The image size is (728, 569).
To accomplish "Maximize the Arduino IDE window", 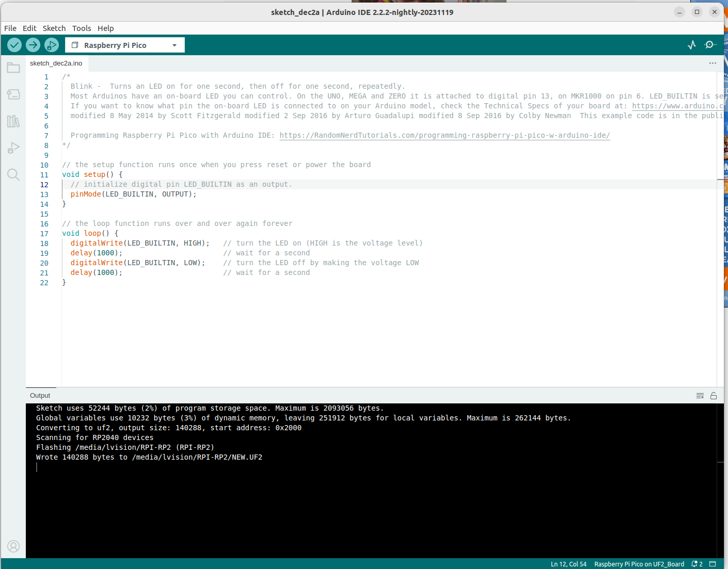I will pos(697,12).
